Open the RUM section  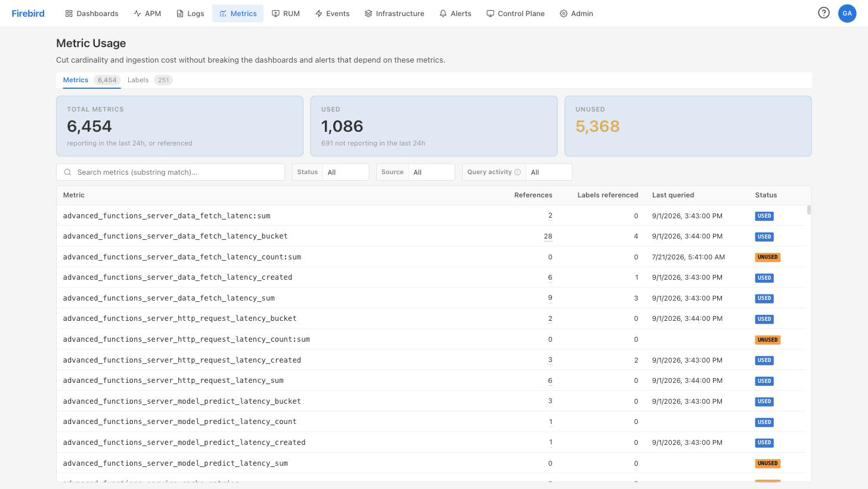pyautogui.click(x=286, y=13)
